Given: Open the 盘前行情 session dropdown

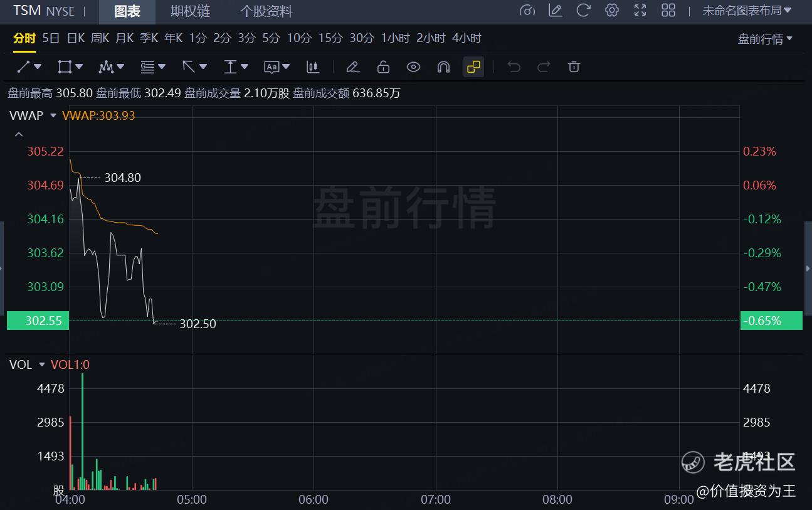Looking at the screenshot, I should [x=765, y=38].
